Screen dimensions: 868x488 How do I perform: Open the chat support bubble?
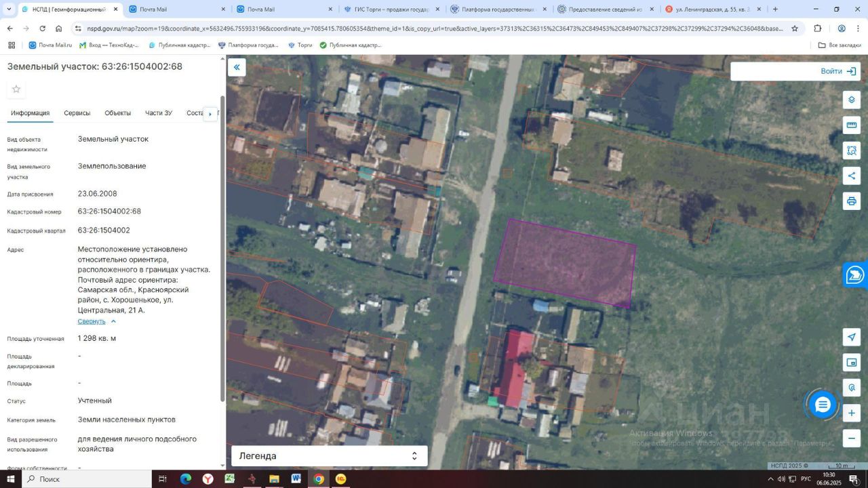tap(823, 405)
